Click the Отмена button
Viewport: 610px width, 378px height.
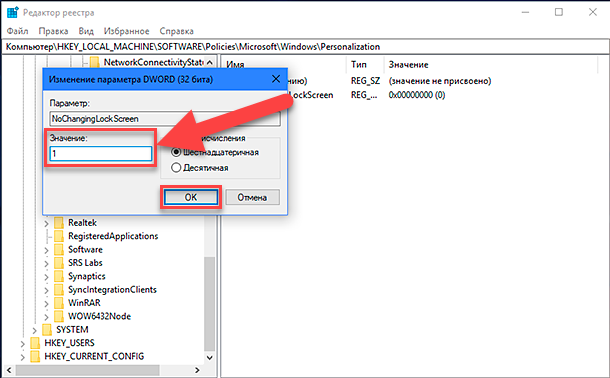point(252,197)
